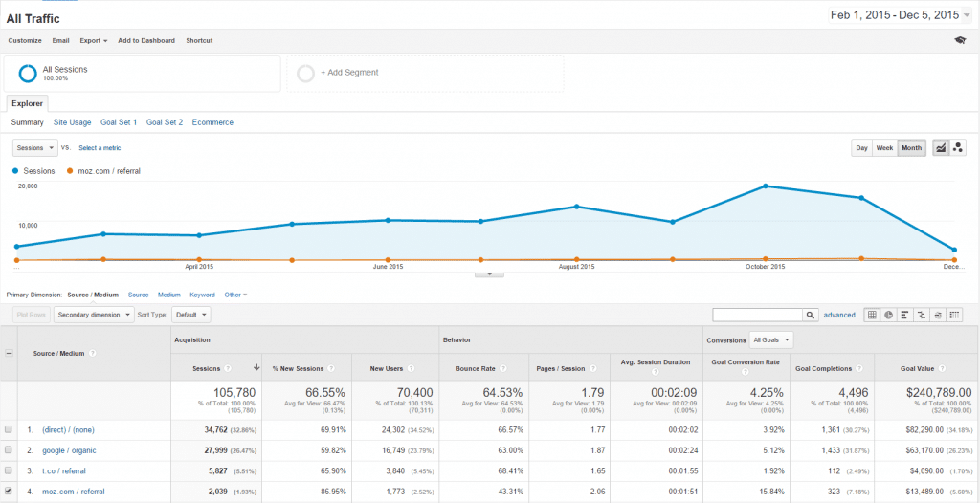Click Add to Dashboard
980x503 pixels.
[146, 40]
